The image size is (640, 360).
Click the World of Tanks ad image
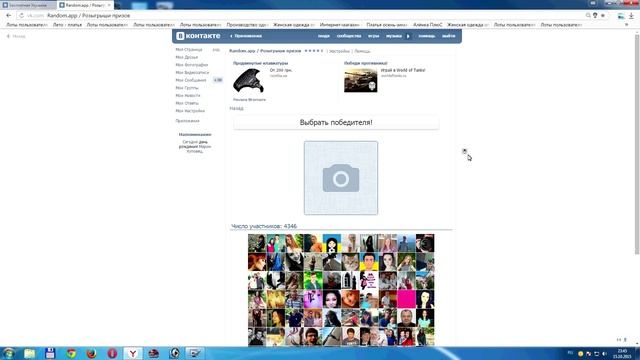(360, 80)
